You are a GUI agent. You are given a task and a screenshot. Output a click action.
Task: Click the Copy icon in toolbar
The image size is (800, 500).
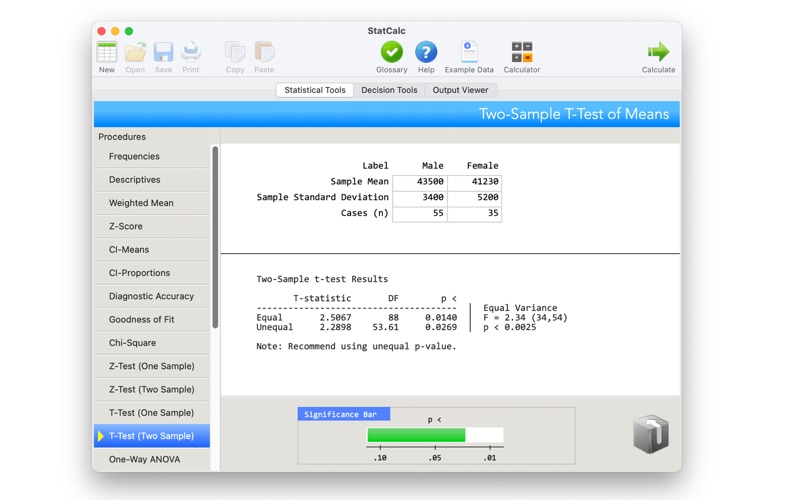pyautogui.click(x=235, y=52)
